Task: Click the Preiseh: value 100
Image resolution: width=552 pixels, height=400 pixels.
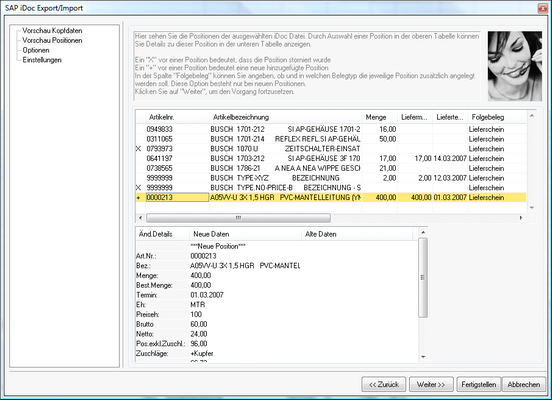Action: pyautogui.click(x=196, y=314)
